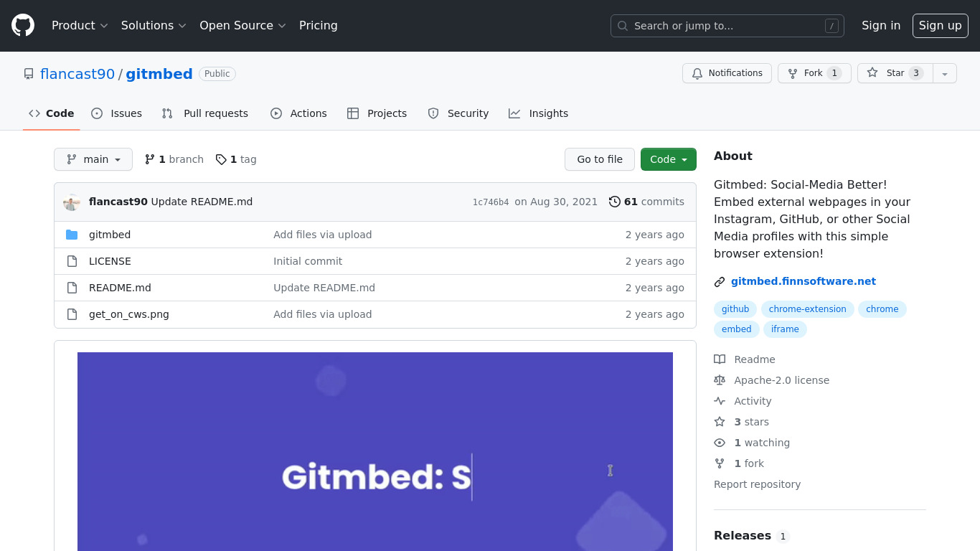
Task: Click the Sign up button
Action: 940,26
